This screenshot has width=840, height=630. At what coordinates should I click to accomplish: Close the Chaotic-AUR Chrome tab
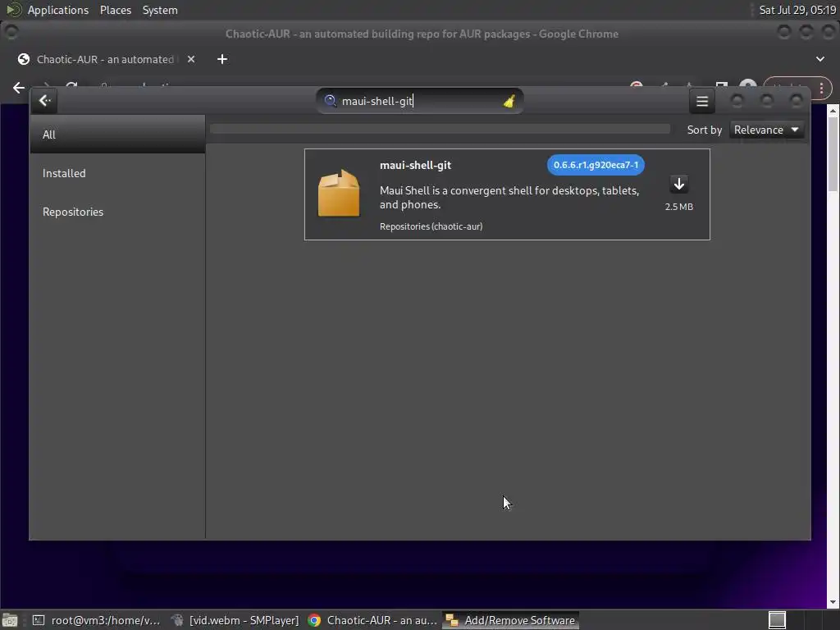pos(190,59)
